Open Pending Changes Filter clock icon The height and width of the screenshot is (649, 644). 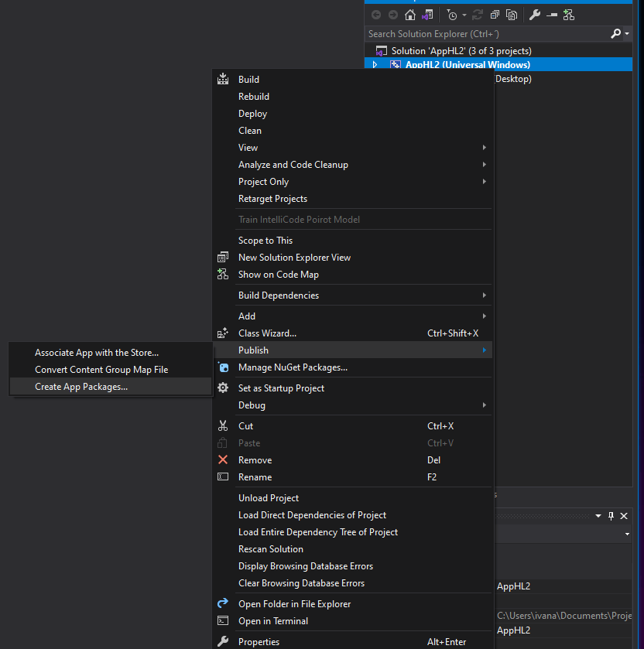[x=452, y=15]
